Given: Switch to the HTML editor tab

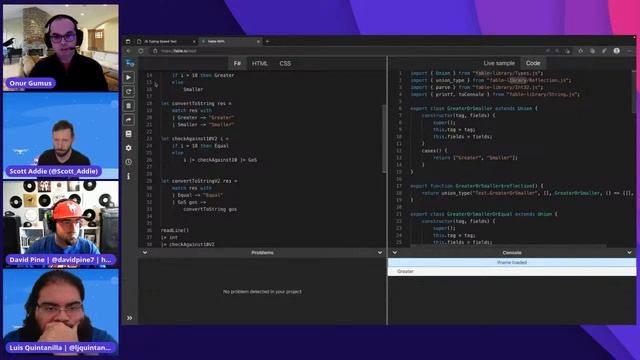Looking at the screenshot, I should tap(260, 63).
